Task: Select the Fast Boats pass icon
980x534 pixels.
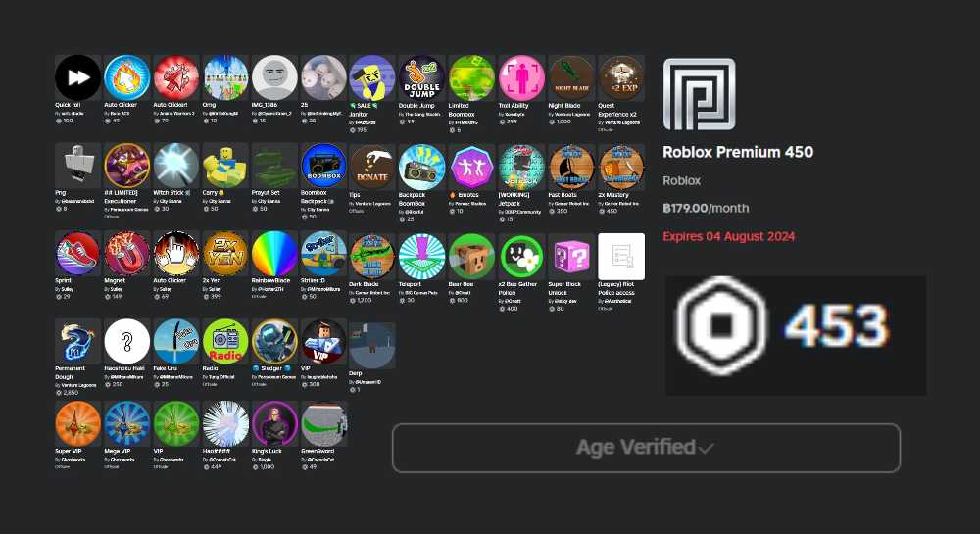Action: tap(571, 168)
